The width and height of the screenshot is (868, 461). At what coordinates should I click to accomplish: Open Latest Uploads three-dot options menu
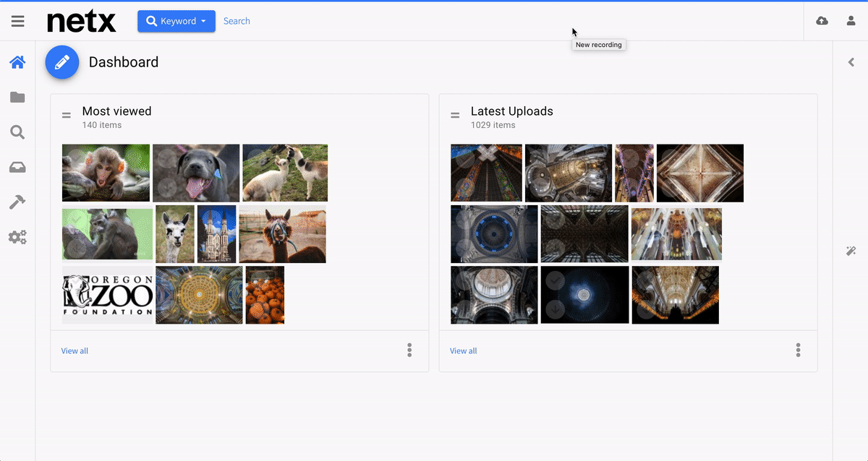tap(798, 350)
